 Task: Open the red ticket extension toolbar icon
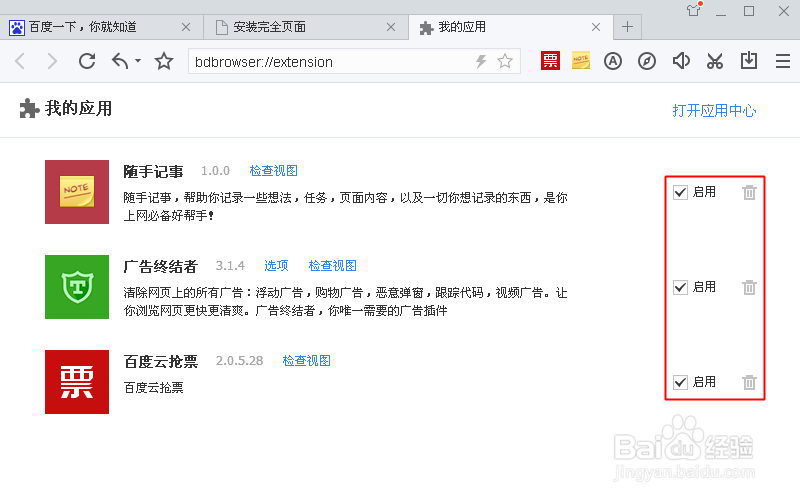(550, 61)
